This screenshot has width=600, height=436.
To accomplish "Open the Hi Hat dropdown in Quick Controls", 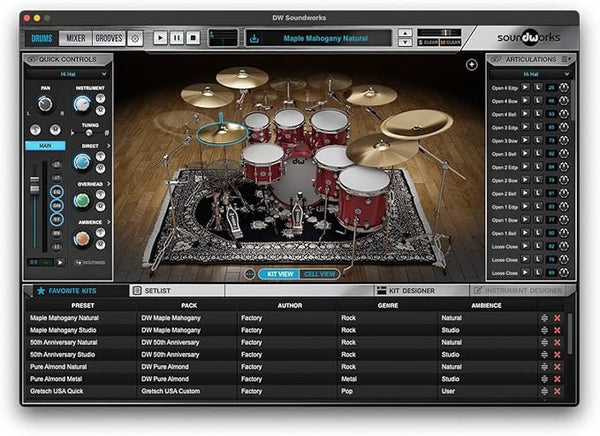I will point(67,74).
